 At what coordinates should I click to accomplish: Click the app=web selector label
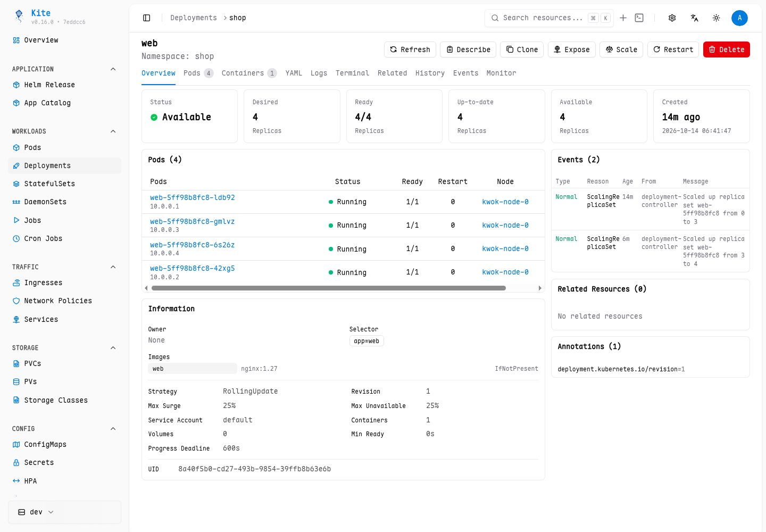point(367,342)
